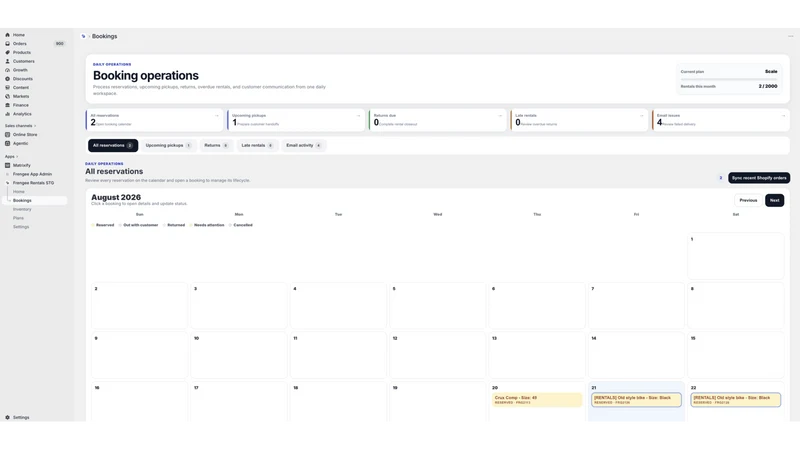Switch to the Late rentals tab

click(x=257, y=145)
